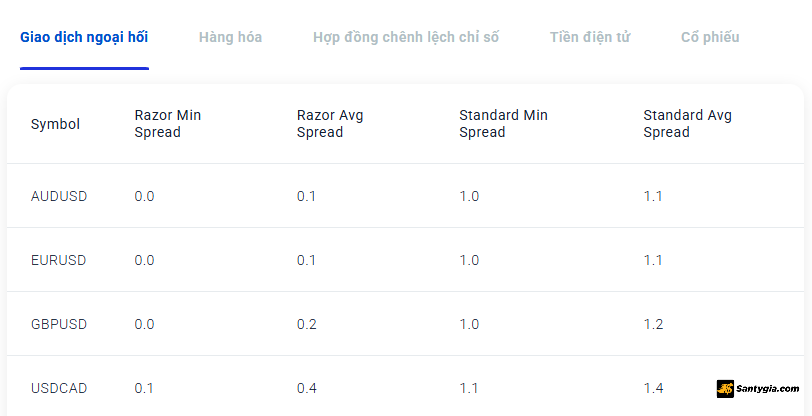812x416 pixels.
Task: Click USDCAD Standard Min Spread value 1.1
Action: point(469,388)
